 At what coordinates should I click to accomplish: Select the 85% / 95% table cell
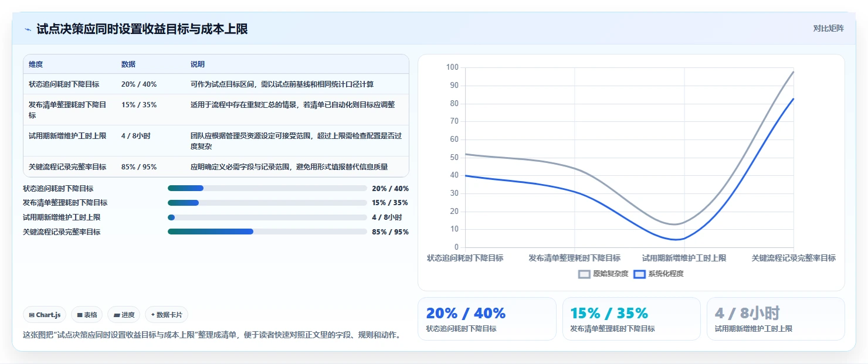click(x=139, y=167)
